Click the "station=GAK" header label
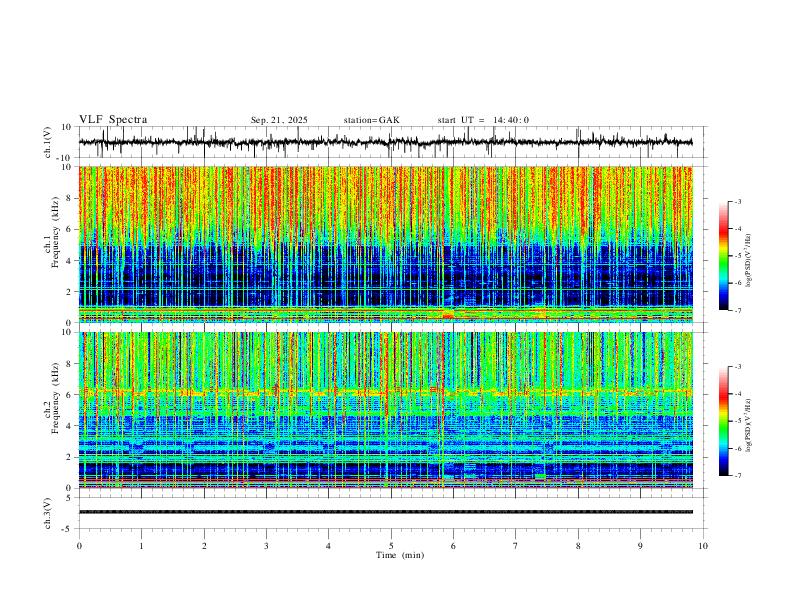This screenshot has width=792, height=612. (x=371, y=120)
